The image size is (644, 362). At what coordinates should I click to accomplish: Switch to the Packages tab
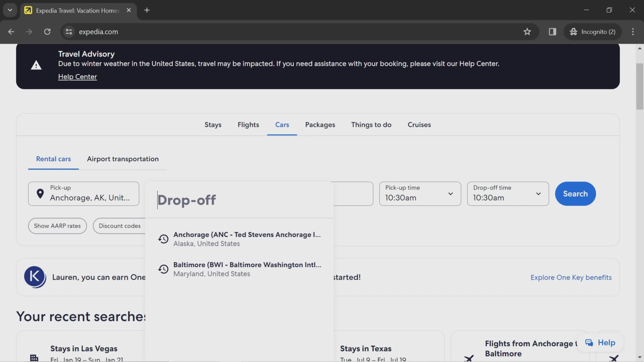tap(320, 125)
